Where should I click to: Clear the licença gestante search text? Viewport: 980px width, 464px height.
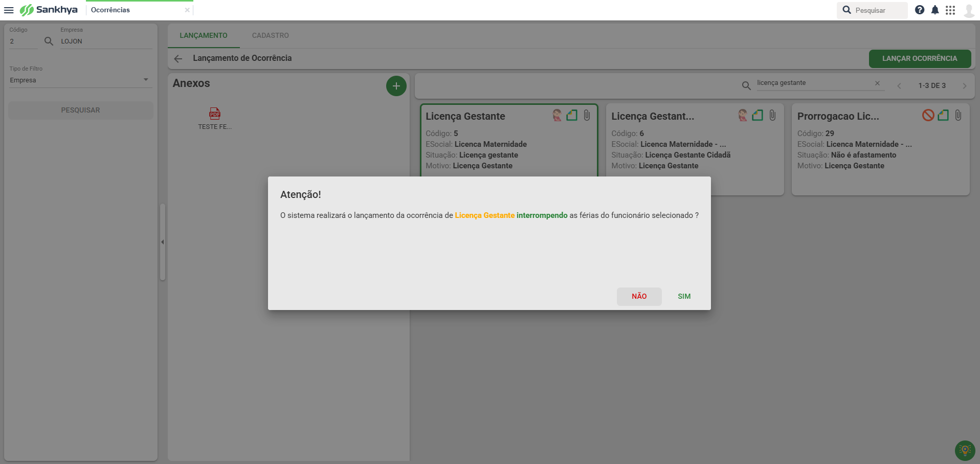coord(877,83)
